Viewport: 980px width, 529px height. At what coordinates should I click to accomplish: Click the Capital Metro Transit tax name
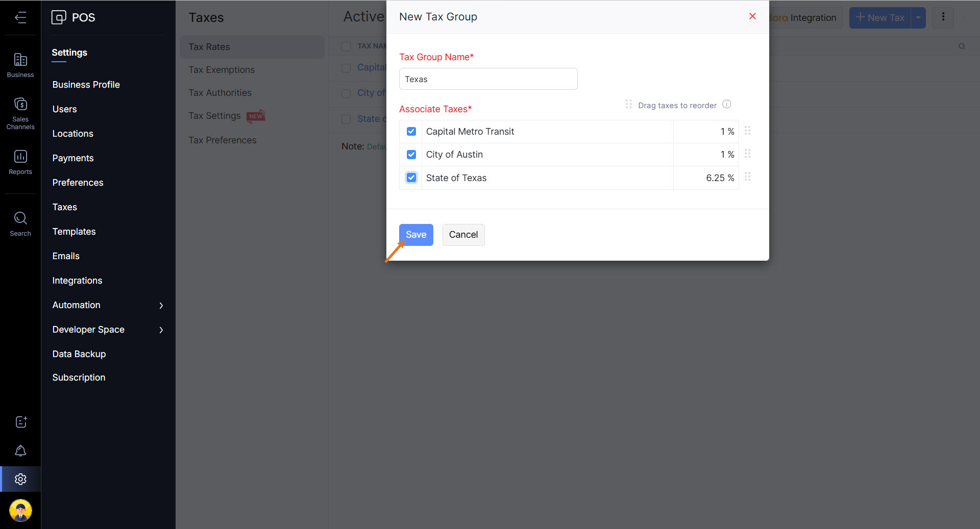click(x=470, y=132)
